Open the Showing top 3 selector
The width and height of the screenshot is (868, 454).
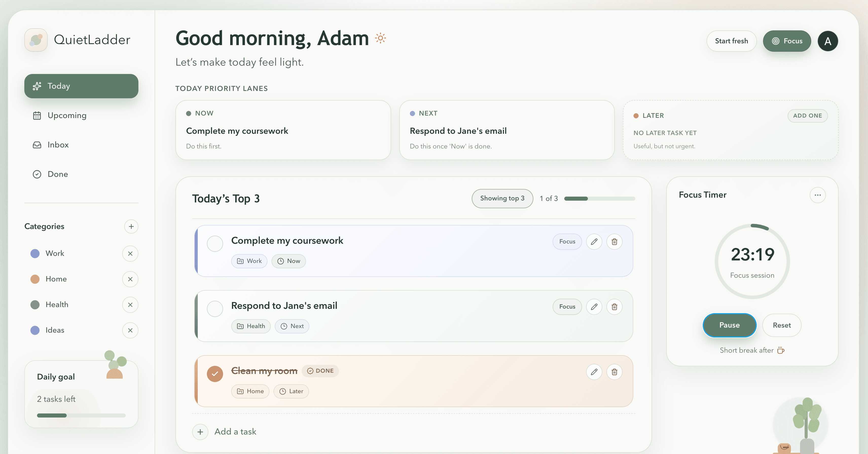tap(502, 198)
